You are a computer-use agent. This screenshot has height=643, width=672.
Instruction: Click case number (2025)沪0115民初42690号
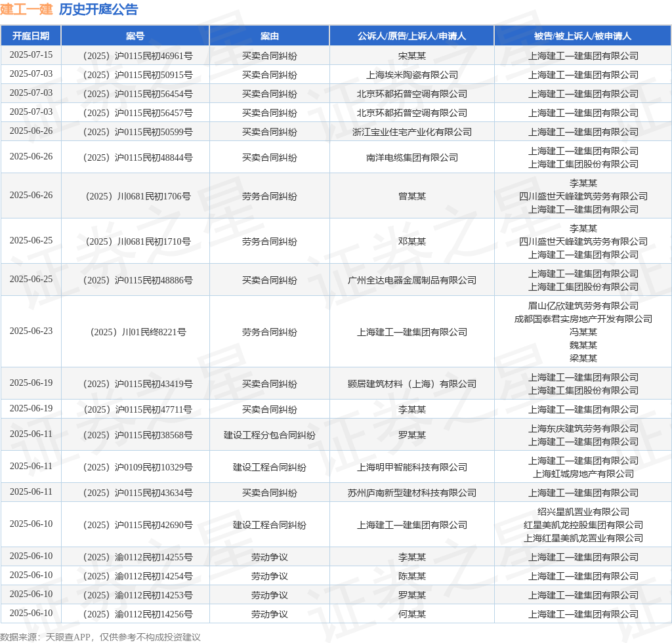(x=138, y=525)
